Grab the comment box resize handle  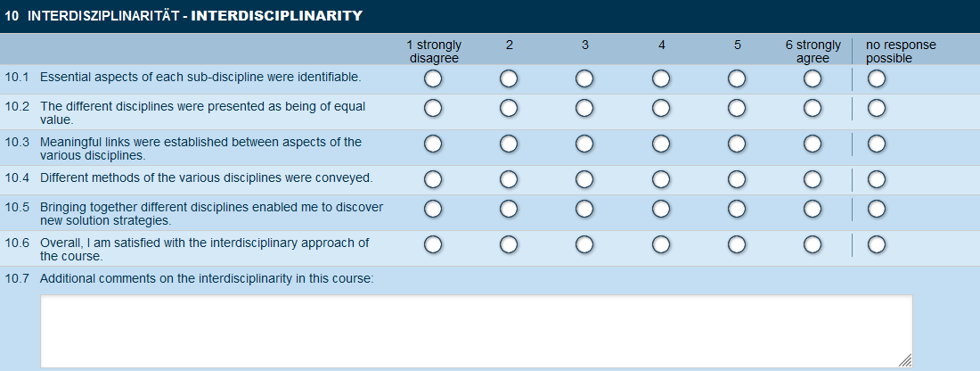click(x=905, y=360)
